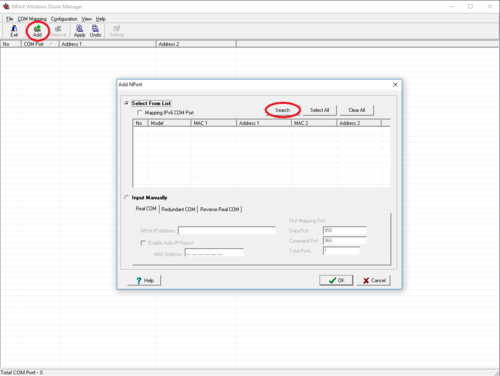This screenshot has height=376, width=500.
Task: Click main window Address 1 column header
Action: [x=107, y=44]
